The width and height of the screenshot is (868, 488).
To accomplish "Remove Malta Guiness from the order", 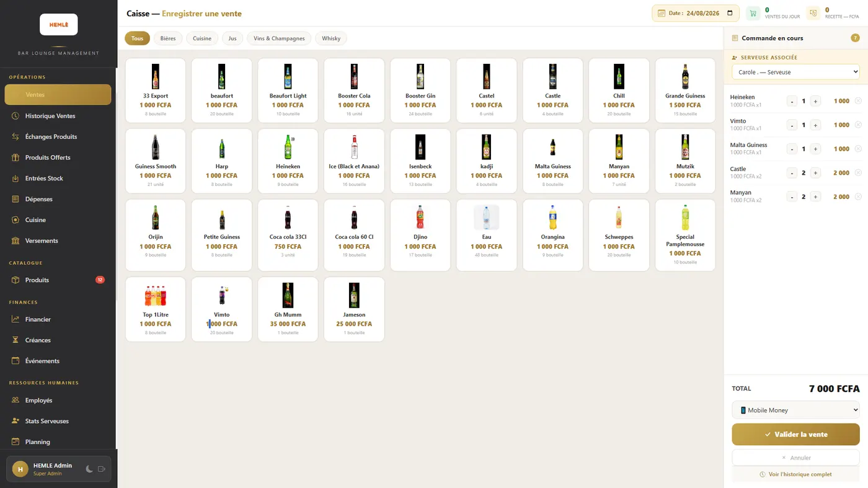I will [858, 149].
